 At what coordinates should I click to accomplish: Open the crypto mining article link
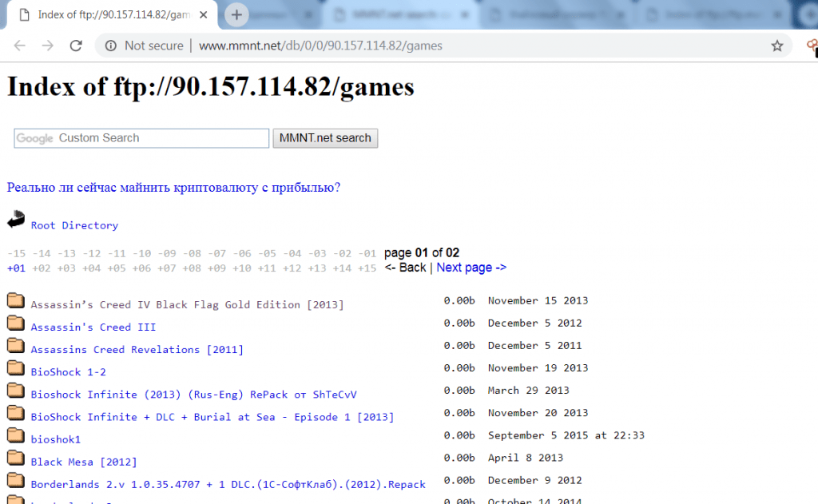[173, 186]
